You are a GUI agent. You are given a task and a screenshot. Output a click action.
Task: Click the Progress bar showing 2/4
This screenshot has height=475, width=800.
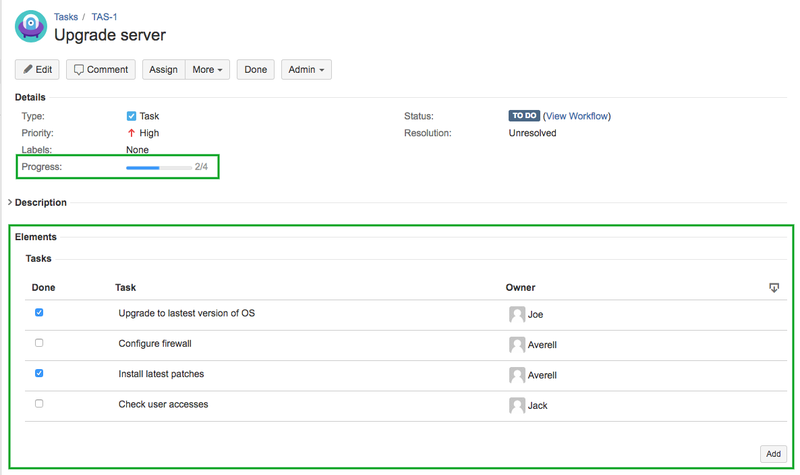click(x=159, y=167)
